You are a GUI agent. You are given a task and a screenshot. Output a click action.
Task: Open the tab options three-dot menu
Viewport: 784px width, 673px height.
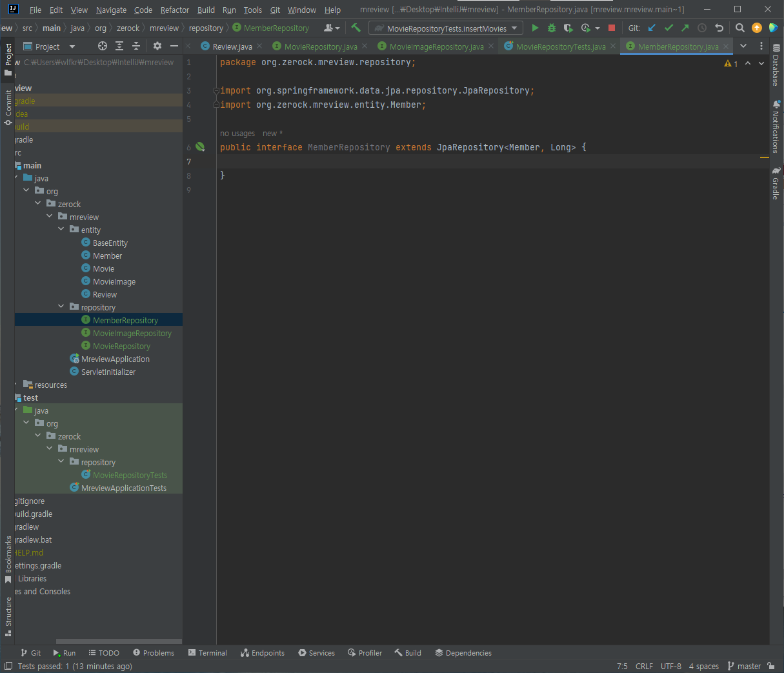tap(761, 46)
